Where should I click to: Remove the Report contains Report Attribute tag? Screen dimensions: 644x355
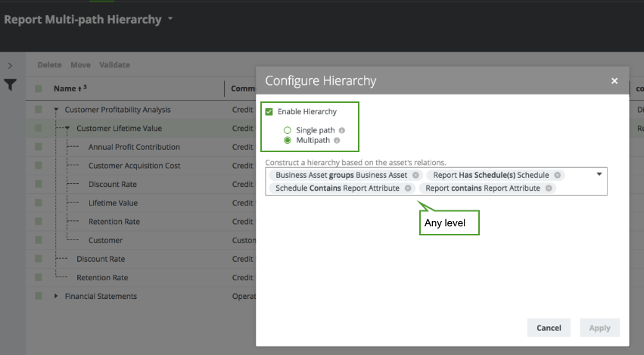(x=549, y=188)
